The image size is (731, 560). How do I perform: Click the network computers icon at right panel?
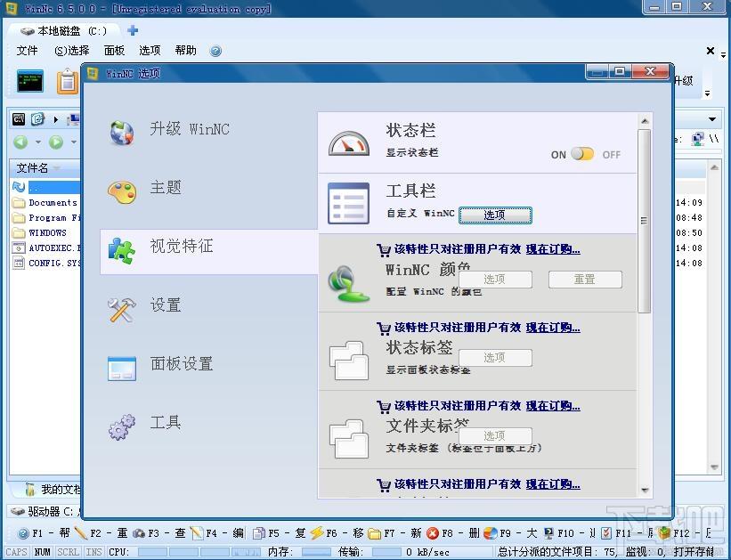697,139
